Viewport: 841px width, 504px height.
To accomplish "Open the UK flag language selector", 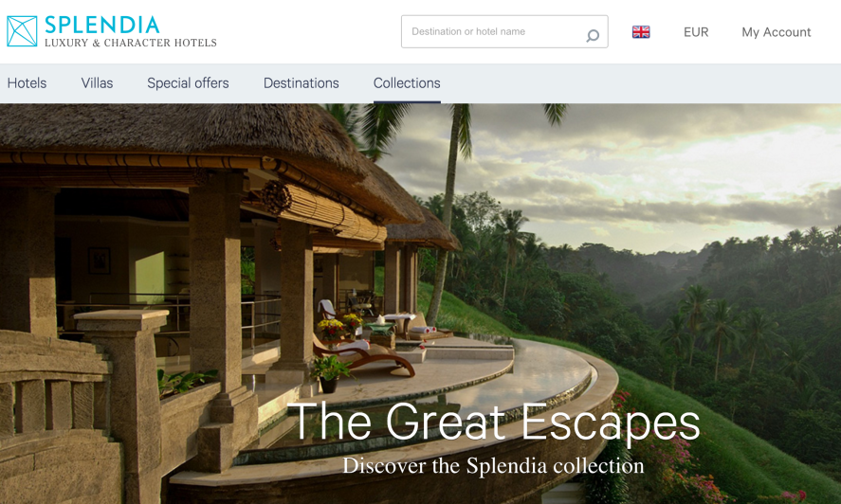I will 641,32.
